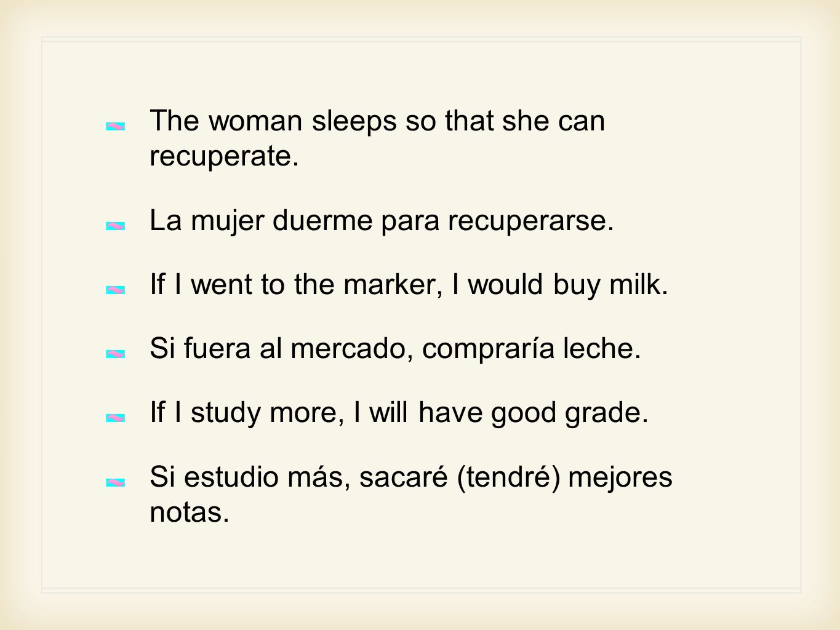Click the word 'sacaré'
The image size is (840, 630).
403,477
